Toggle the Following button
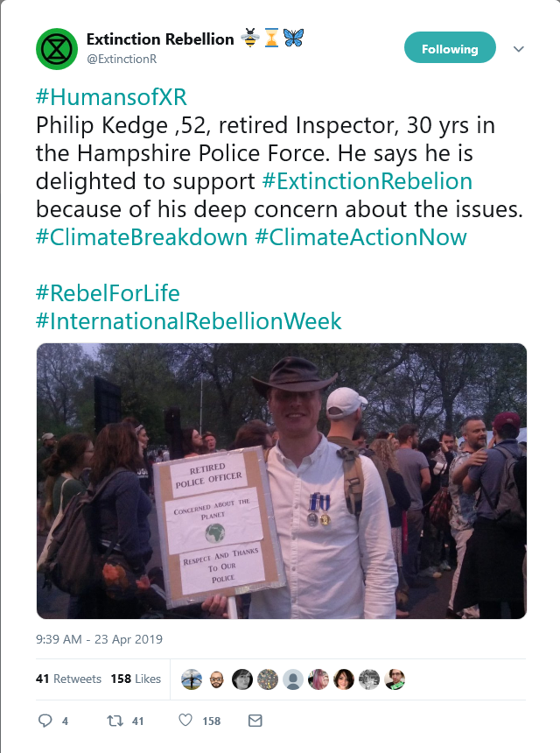 (x=450, y=49)
